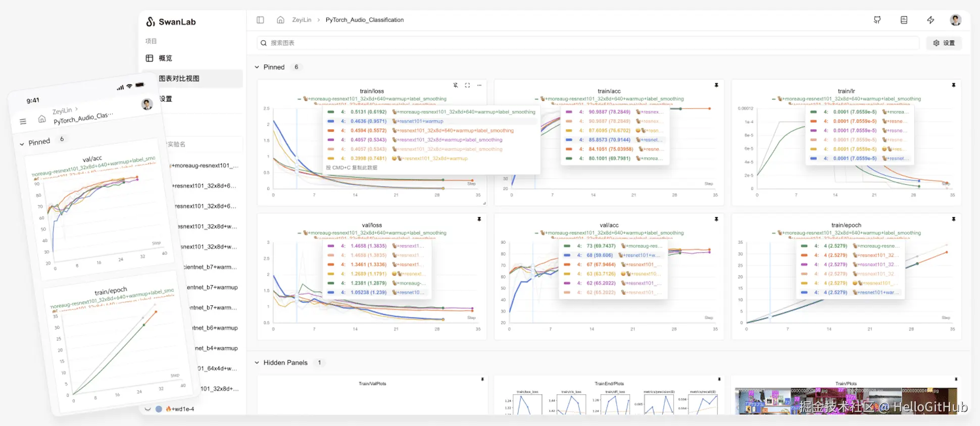
Task: Collapse the Hidden Panels section
Action: [257, 362]
